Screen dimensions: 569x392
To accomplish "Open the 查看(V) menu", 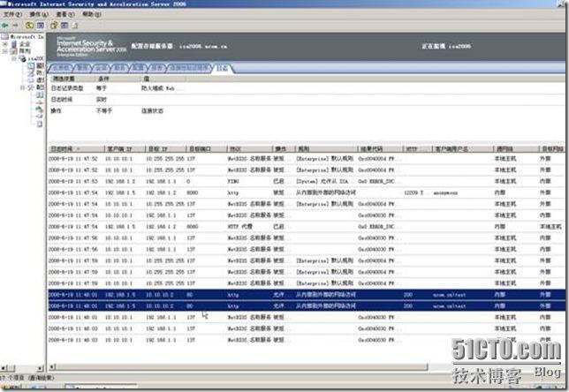I will coord(65,14).
